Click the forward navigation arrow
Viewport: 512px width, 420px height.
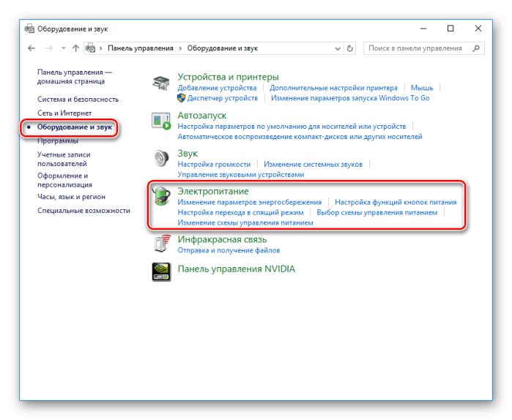click(x=49, y=48)
